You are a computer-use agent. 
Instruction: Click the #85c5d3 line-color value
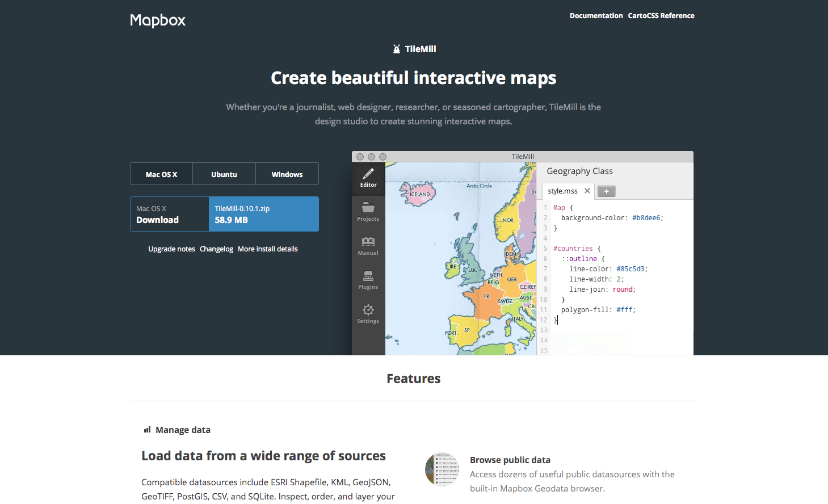tap(631, 269)
